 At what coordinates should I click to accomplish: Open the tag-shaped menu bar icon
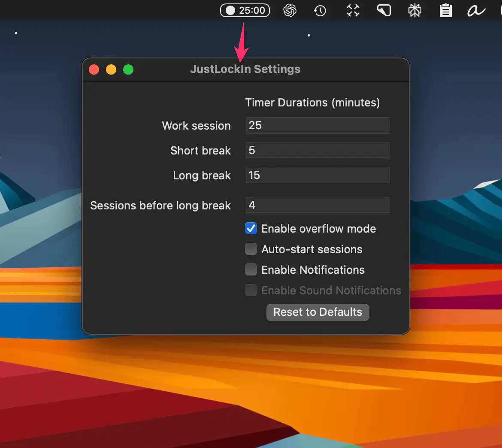click(x=384, y=11)
